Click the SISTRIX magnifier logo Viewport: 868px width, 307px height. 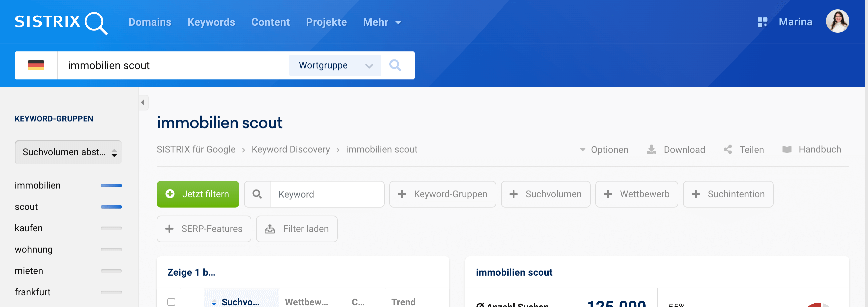(x=96, y=23)
